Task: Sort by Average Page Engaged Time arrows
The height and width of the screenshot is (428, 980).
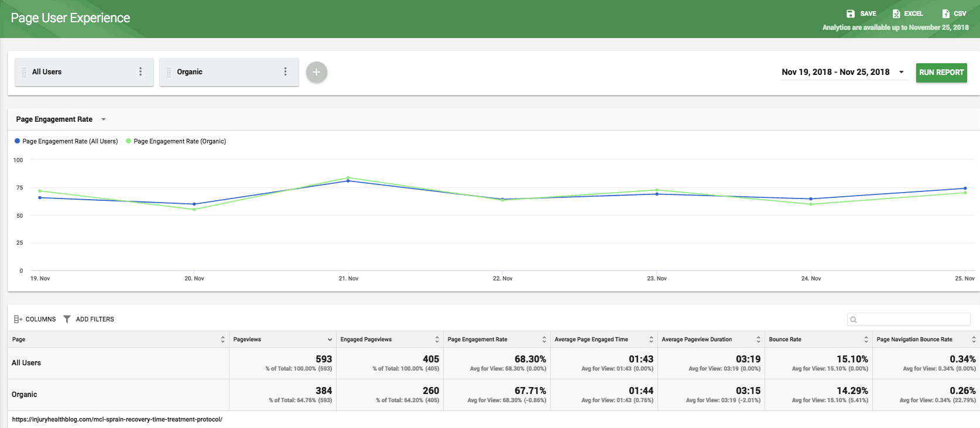Action: click(x=651, y=340)
